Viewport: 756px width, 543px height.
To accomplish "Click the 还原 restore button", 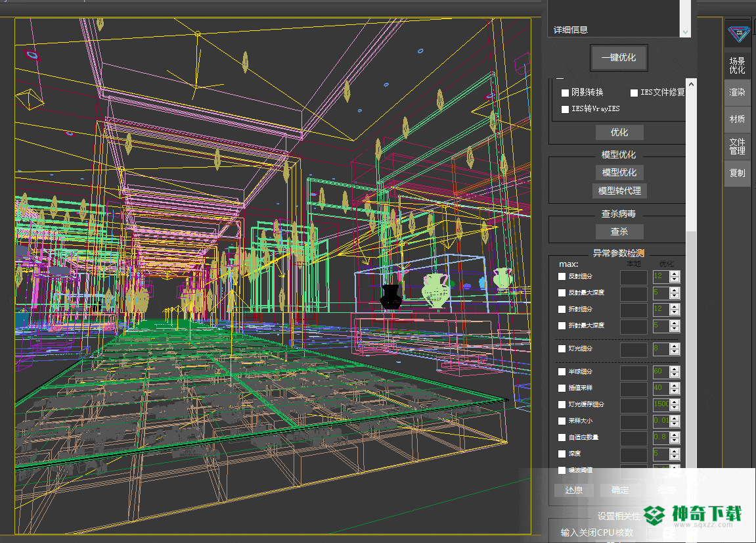I will (x=574, y=490).
